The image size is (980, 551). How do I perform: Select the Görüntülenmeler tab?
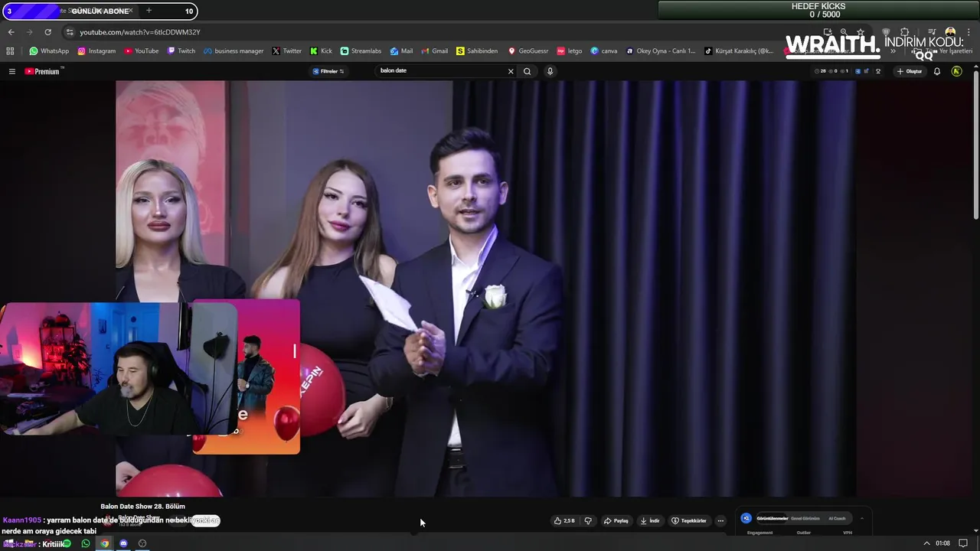click(x=773, y=518)
